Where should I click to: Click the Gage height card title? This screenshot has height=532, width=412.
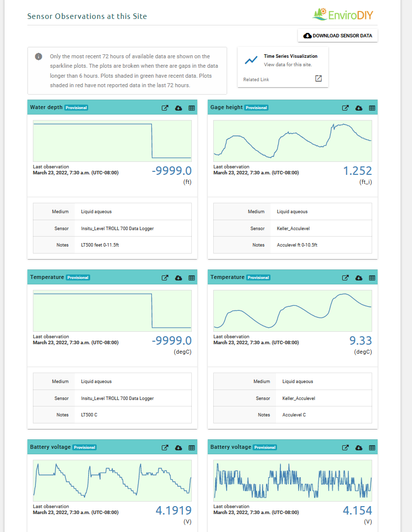tap(226, 107)
